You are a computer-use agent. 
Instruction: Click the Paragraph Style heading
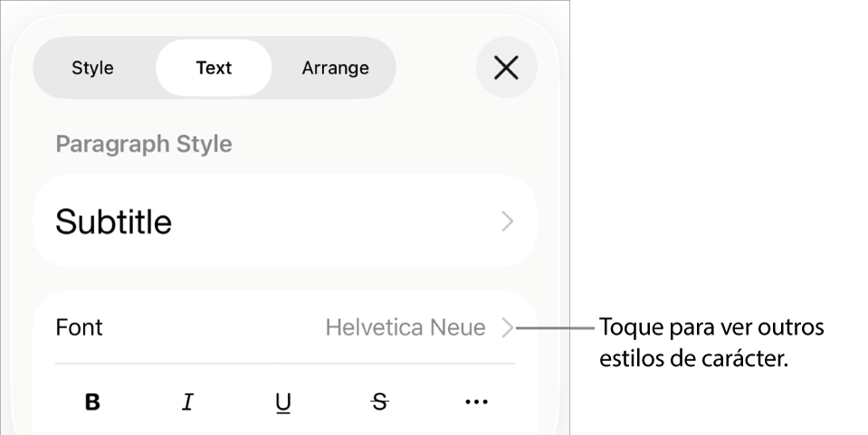pos(144,144)
